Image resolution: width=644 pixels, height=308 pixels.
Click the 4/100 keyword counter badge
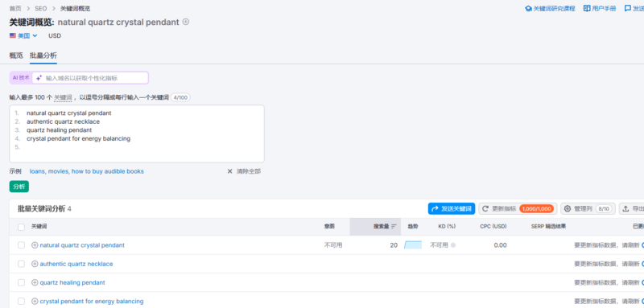(x=180, y=97)
